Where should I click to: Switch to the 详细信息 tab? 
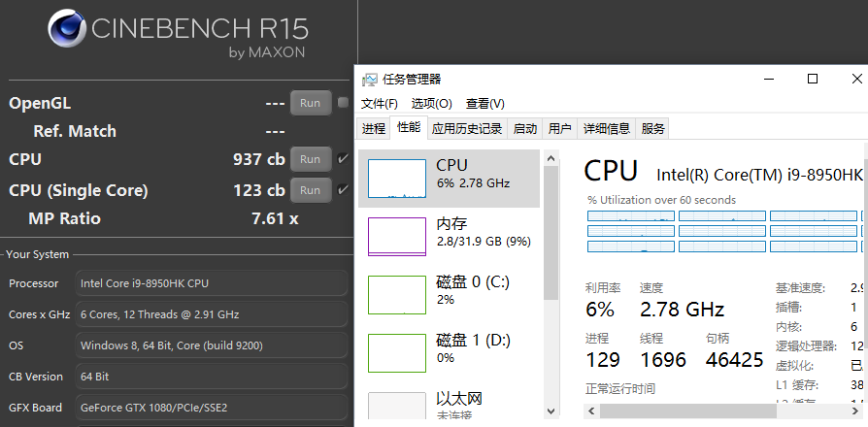click(x=607, y=129)
